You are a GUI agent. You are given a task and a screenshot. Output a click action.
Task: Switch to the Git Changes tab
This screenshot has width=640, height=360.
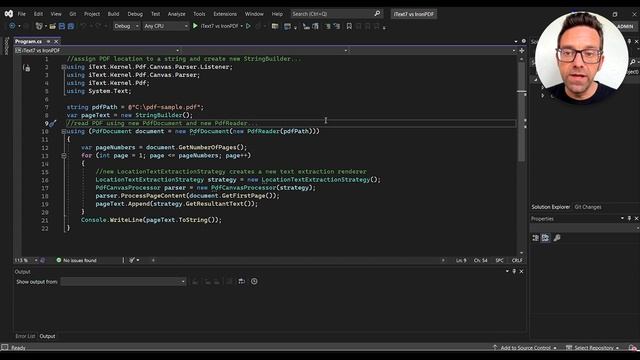pos(588,207)
